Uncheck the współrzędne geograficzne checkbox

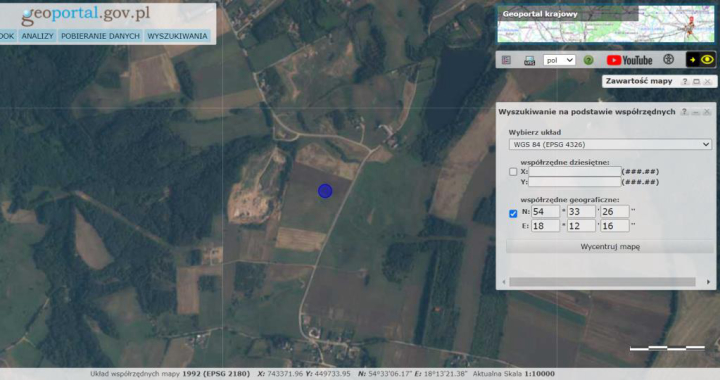[x=513, y=213]
